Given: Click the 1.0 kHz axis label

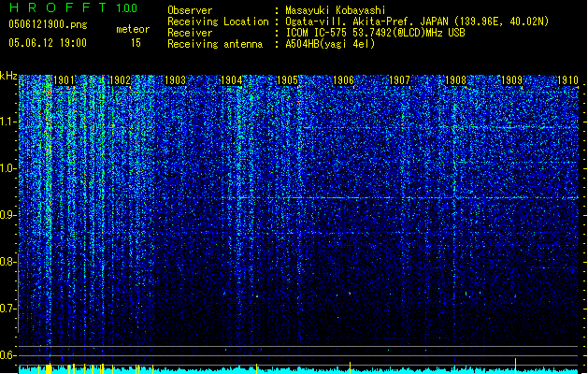Looking at the screenshot, I should [x=8, y=168].
